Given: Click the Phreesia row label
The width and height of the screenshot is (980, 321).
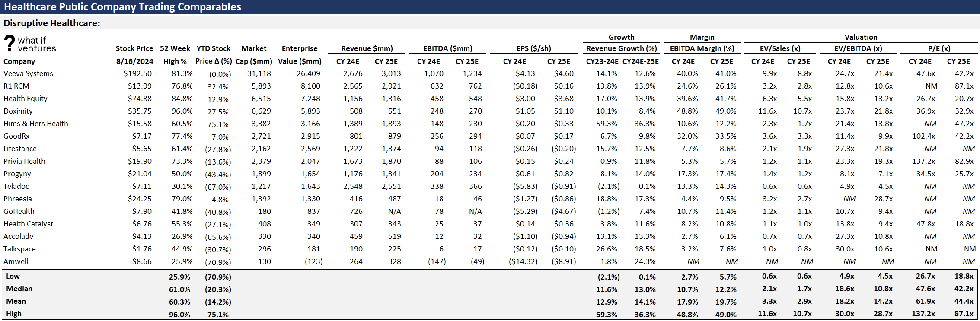Looking at the screenshot, I should pyautogui.click(x=18, y=199).
